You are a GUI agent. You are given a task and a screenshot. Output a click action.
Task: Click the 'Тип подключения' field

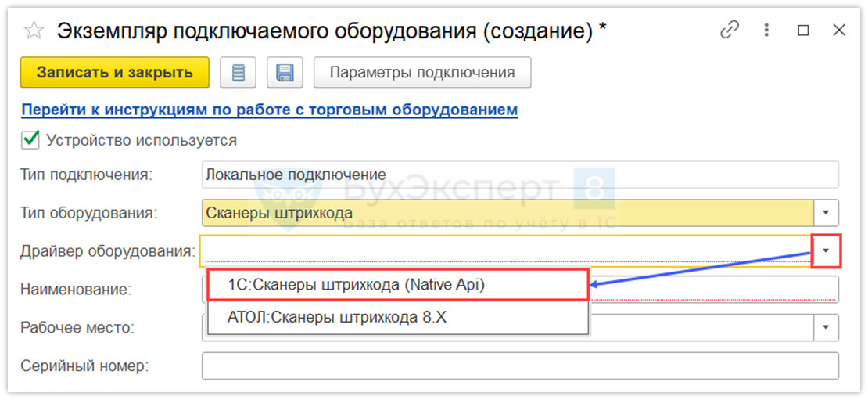click(520, 175)
